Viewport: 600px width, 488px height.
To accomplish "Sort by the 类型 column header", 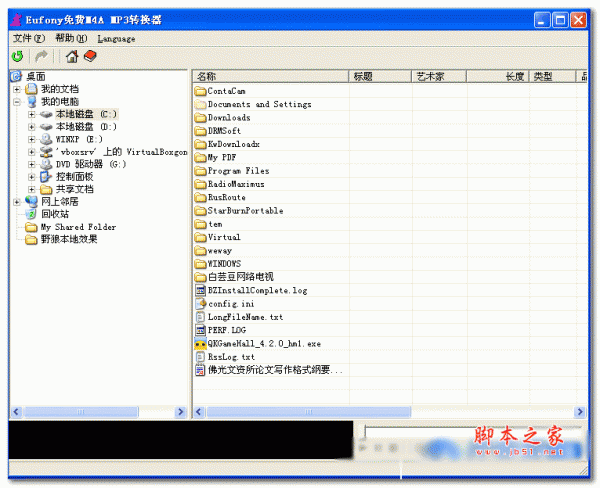I will [x=553, y=77].
